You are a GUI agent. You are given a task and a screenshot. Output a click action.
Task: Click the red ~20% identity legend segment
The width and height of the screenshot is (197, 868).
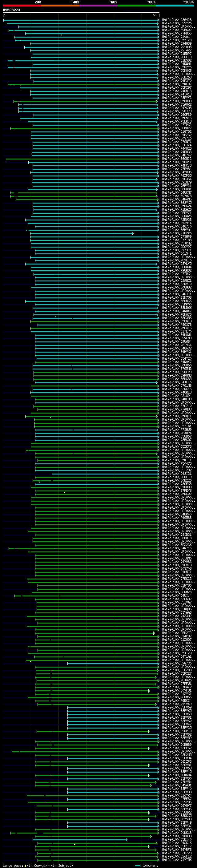[x=22, y=6]
